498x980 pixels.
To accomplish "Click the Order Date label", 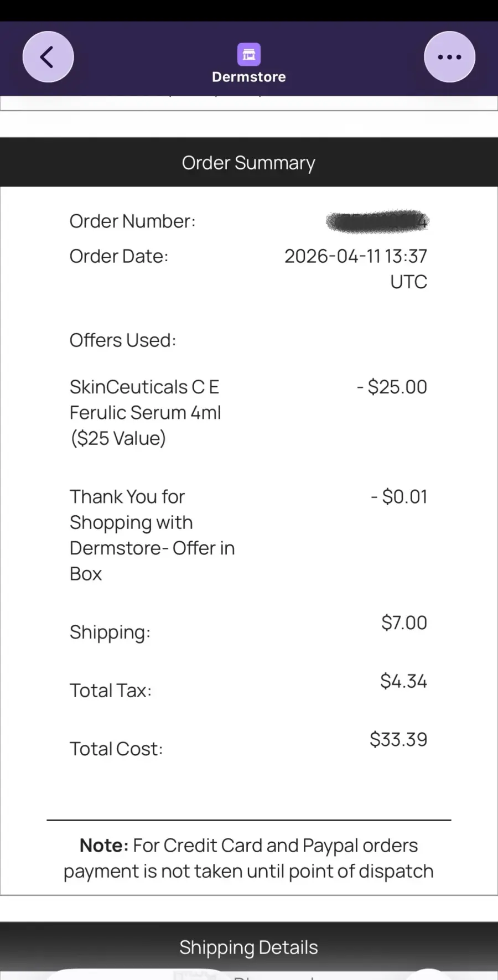I will (118, 256).
